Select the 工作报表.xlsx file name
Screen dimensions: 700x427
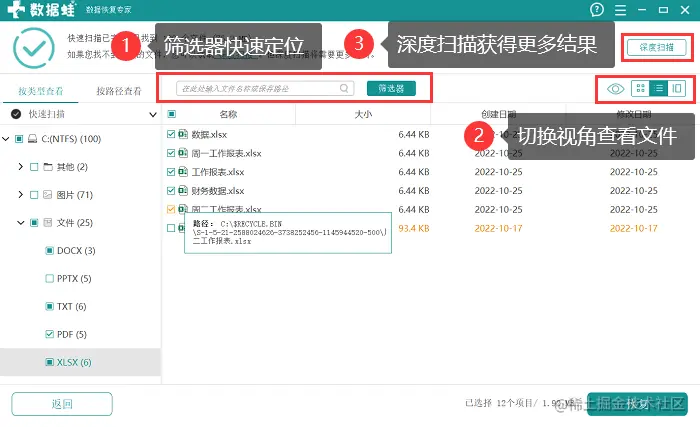coord(218,172)
